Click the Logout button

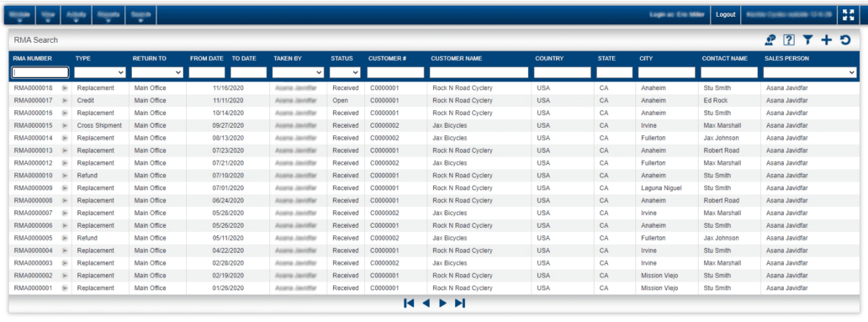click(x=725, y=15)
